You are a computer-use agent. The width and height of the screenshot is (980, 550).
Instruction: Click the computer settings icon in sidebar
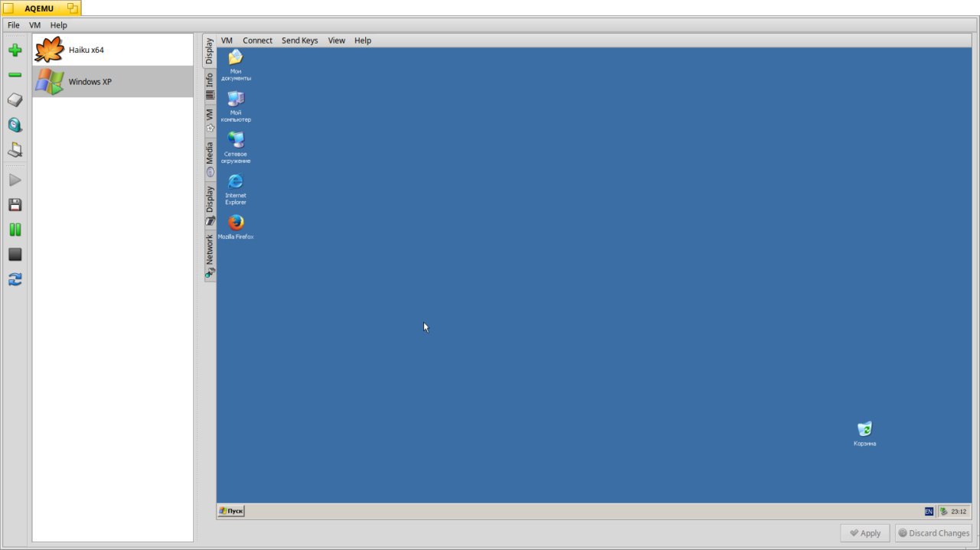click(x=15, y=150)
